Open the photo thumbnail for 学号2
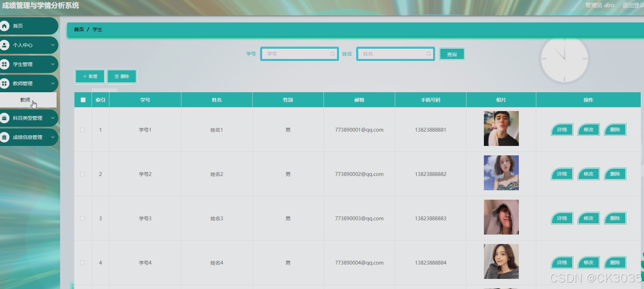 pos(501,173)
